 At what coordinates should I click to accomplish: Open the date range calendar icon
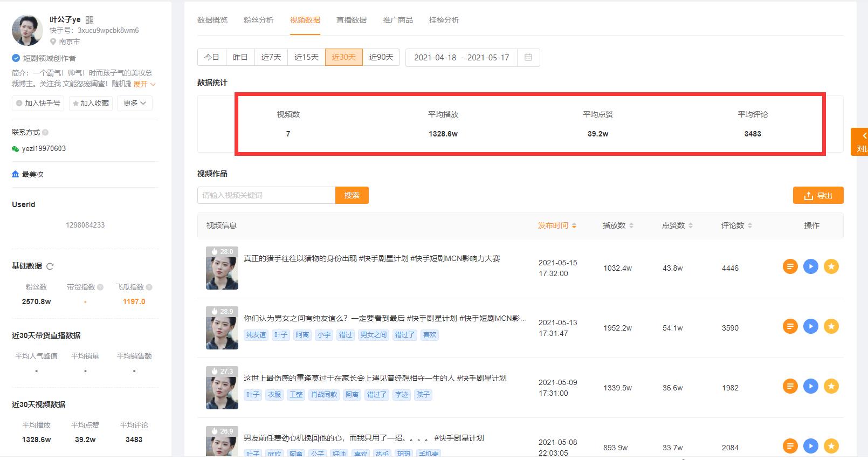(x=528, y=57)
